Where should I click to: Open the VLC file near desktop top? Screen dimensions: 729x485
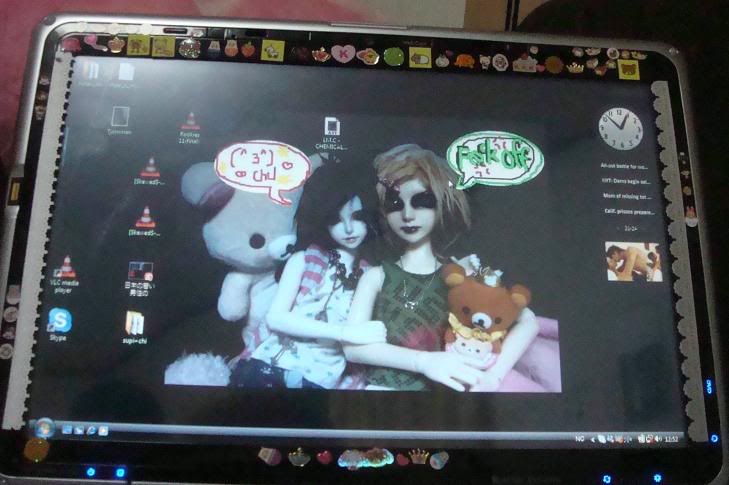click(190, 127)
